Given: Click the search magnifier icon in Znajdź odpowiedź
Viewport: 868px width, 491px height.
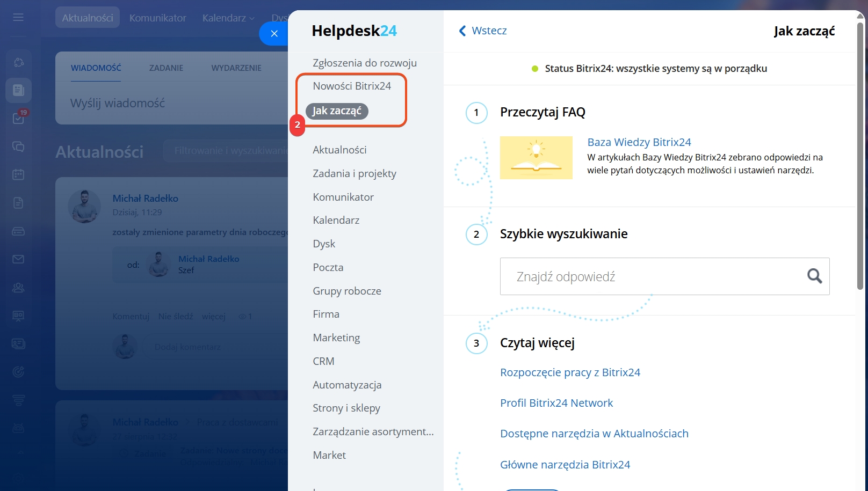Looking at the screenshot, I should [x=814, y=276].
